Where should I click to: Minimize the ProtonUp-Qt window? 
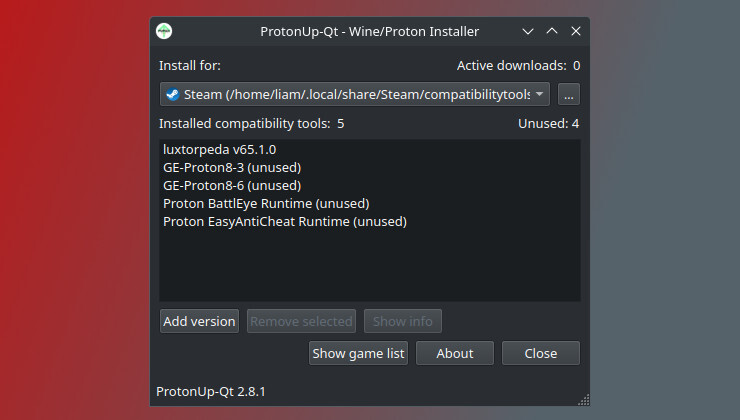click(528, 31)
